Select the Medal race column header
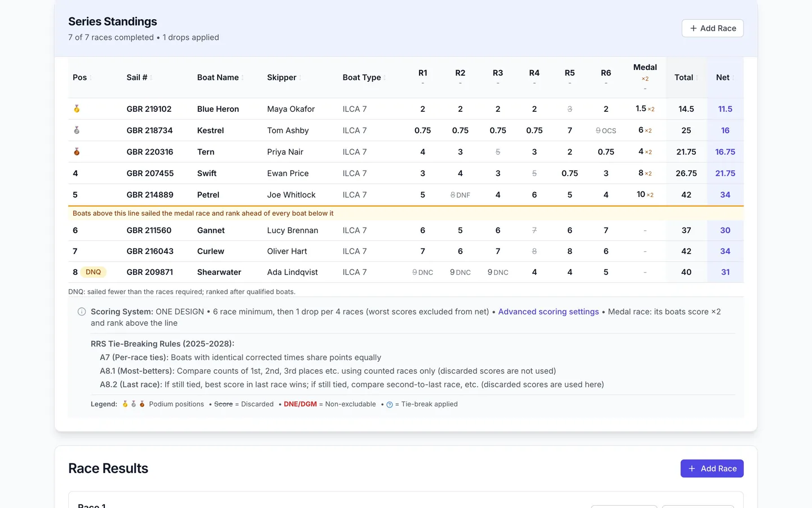 (x=645, y=77)
